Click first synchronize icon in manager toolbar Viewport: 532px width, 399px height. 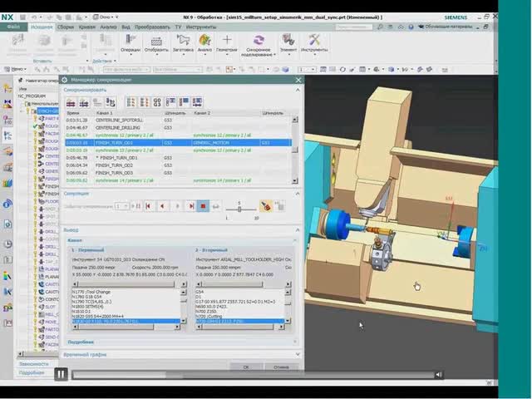coord(71,102)
